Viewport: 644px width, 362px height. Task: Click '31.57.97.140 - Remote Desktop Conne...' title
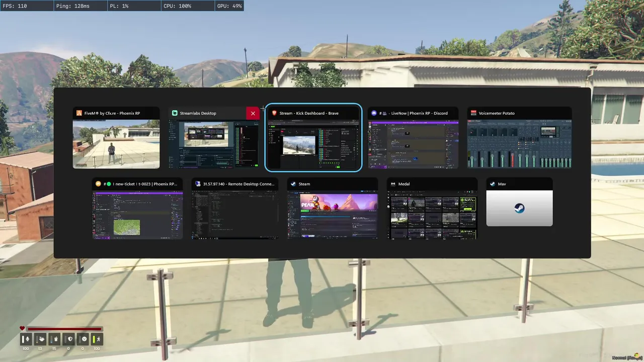[239, 184]
